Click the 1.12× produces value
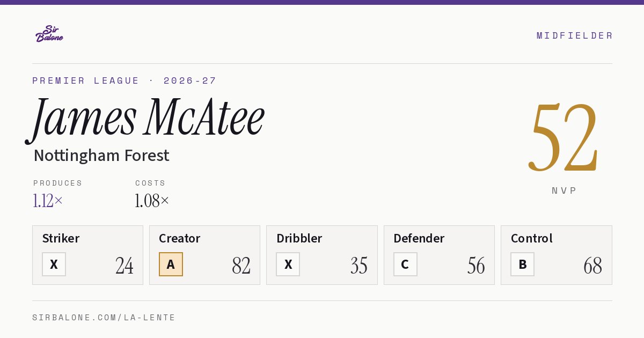 coord(48,201)
